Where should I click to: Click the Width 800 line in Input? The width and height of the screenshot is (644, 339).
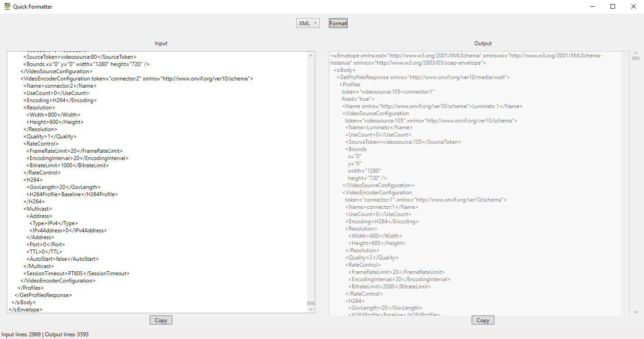tap(53, 115)
